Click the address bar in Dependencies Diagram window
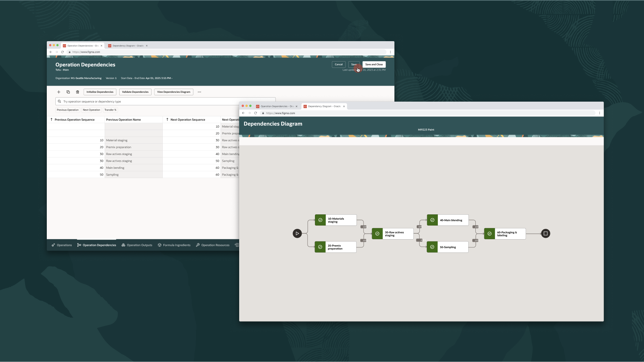Image resolution: width=644 pixels, height=362 pixels. [427, 113]
